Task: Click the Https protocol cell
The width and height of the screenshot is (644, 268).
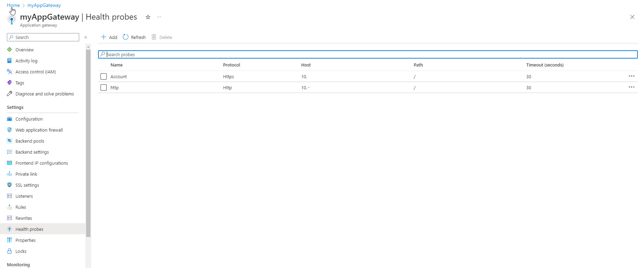Action: (x=229, y=76)
